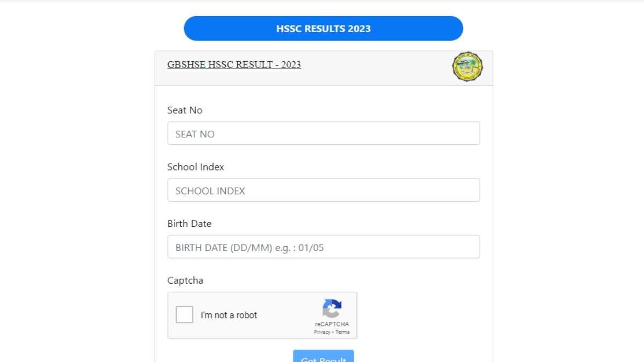This screenshot has width=644, height=362.
Task: Open the GBSHSE HSSC RESULT - 2023 link
Action: click(x=235, y=64)
